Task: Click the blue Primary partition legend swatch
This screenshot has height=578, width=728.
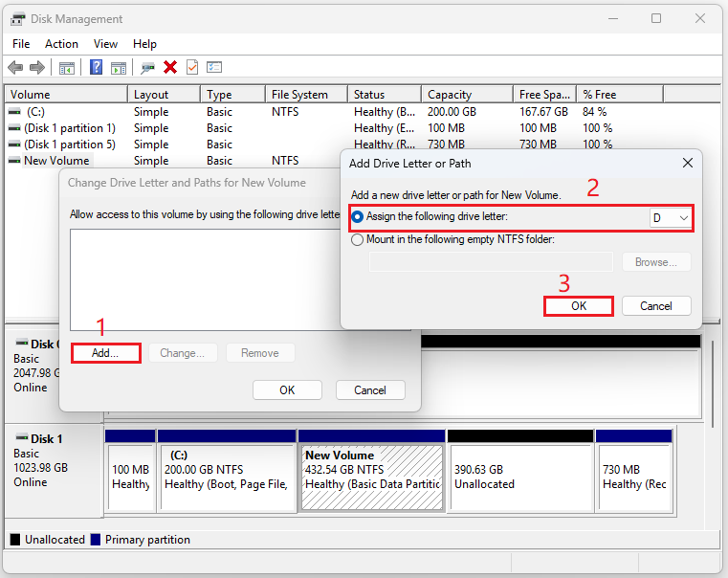Action: (96, 540)
